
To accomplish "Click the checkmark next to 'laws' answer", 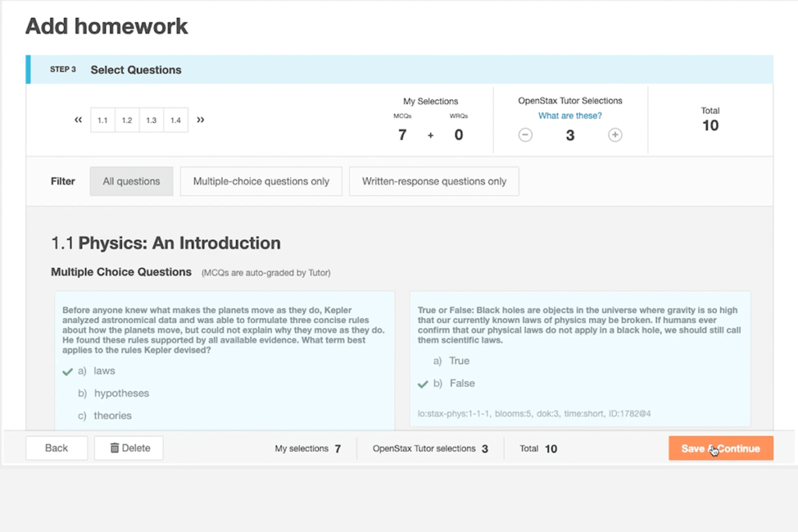I will point(68,372).
